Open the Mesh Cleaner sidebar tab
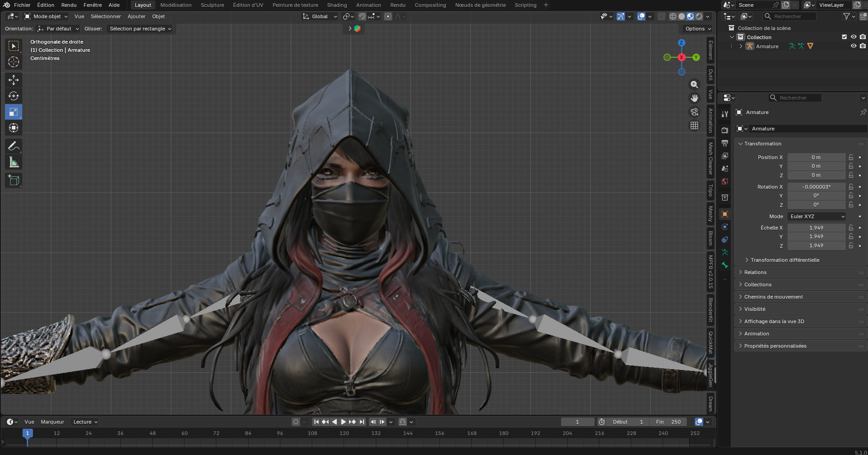Screen dimensions: 868x455 click(710, 159)
